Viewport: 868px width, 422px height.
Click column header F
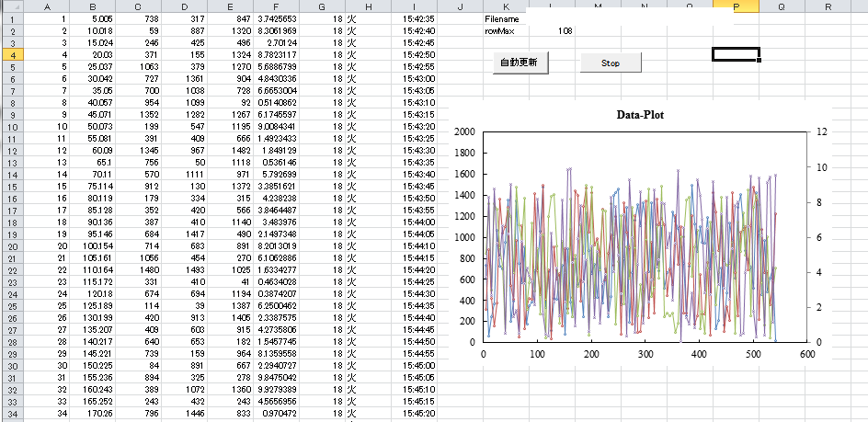pos(279,6)
